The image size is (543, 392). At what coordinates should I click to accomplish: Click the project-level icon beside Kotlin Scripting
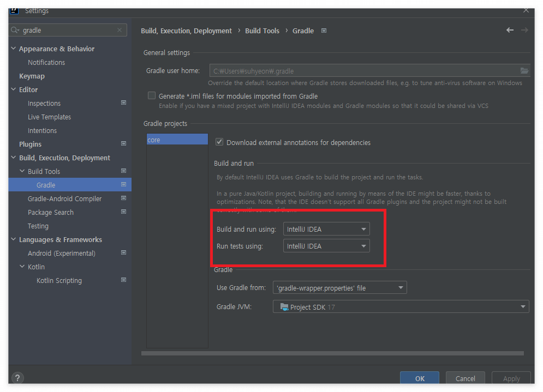click(124, 280)
